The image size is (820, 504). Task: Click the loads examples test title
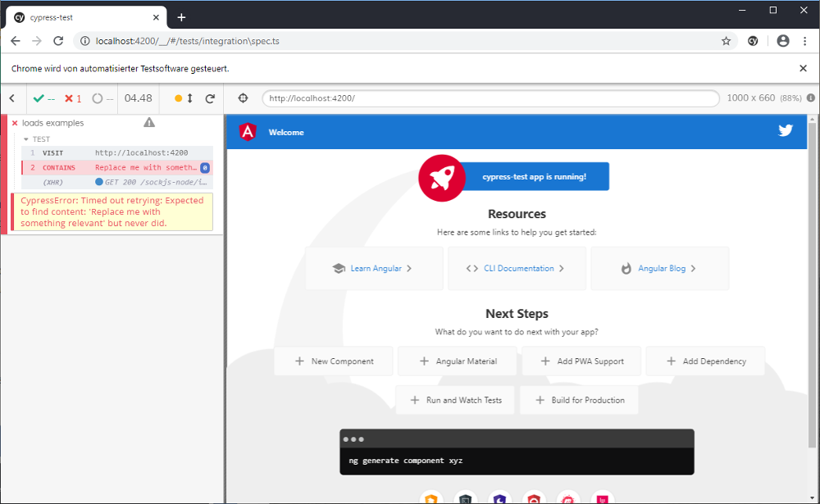pyautogui.click(x=52, y=123)
